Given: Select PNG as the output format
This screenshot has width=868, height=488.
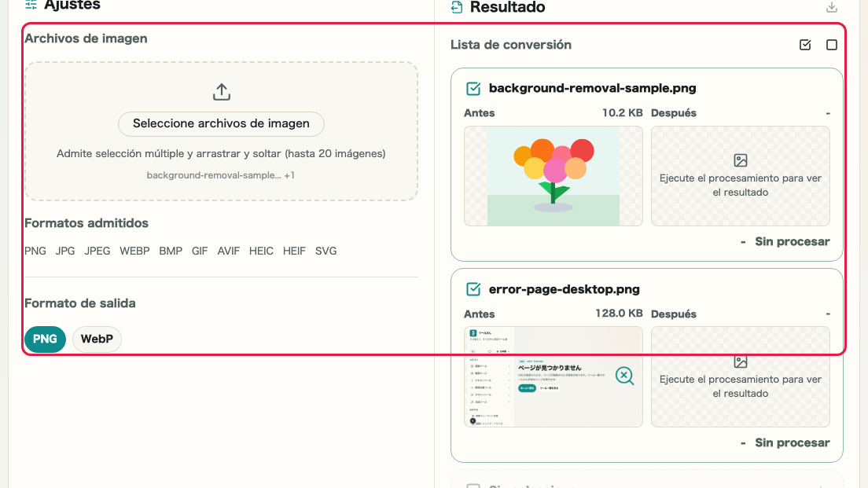Looking at the screenshot, I should click(45, 339).
